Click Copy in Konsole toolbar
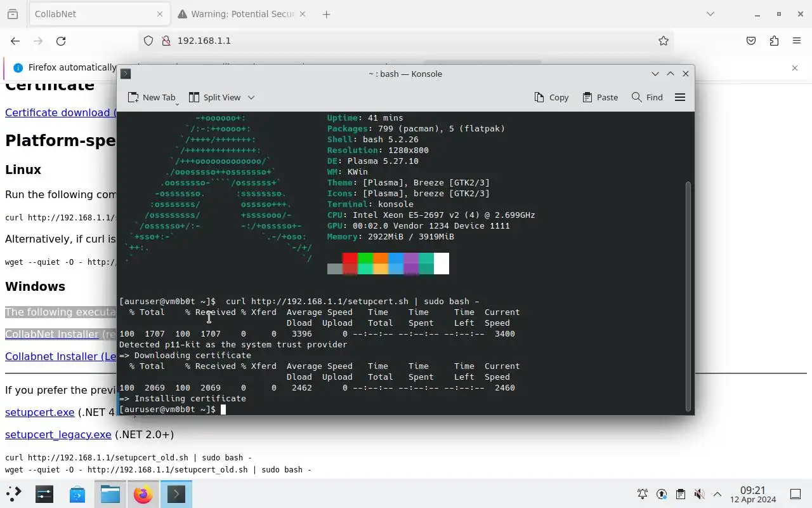812x508 pixels. click(551, 97)
